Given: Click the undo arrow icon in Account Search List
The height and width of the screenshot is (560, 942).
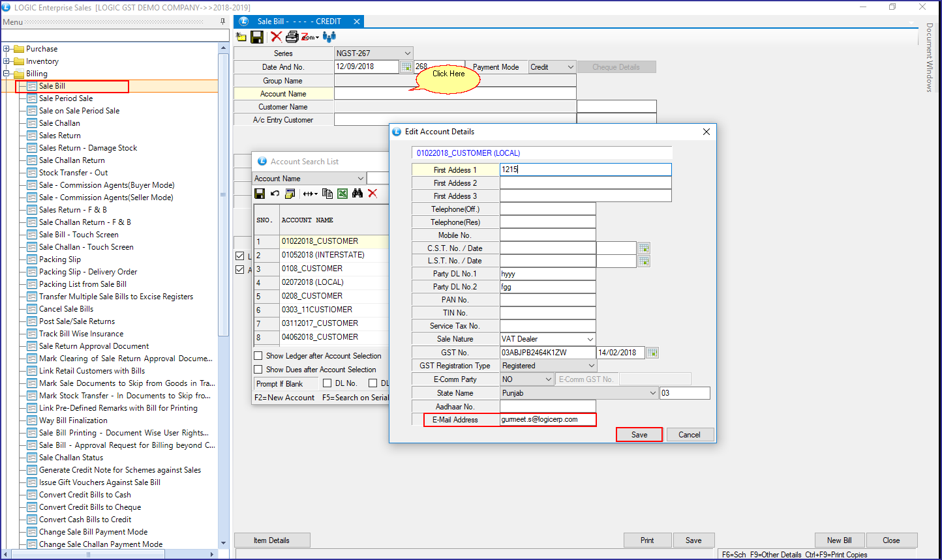Looking at the screenshot, I should (x=275, y=194).
